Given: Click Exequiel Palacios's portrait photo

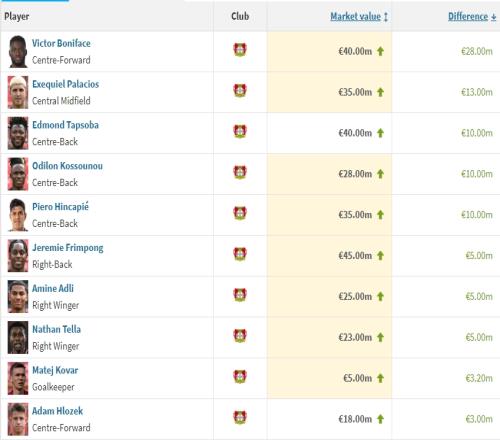Looking at the screenshot, I should (x=18, y=92).
